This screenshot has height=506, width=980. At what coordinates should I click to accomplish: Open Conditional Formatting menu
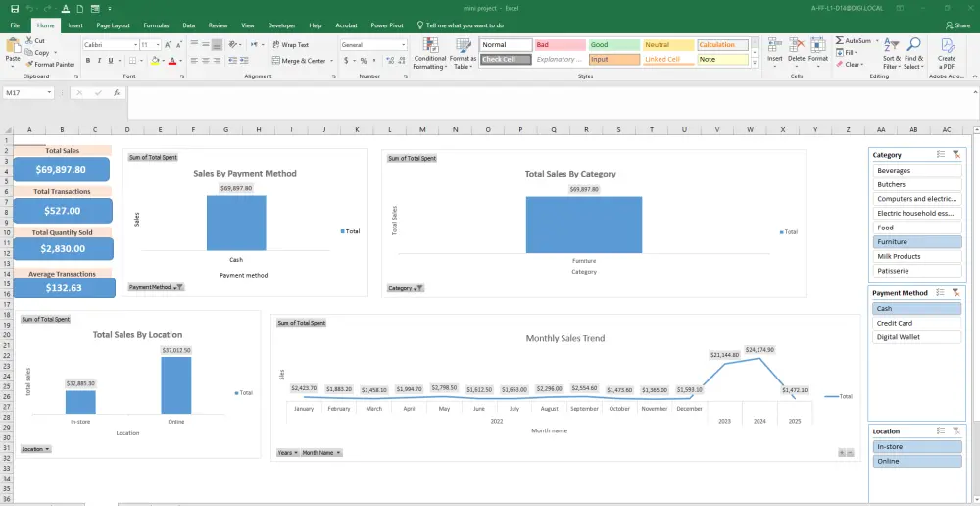tap(430, 54)
